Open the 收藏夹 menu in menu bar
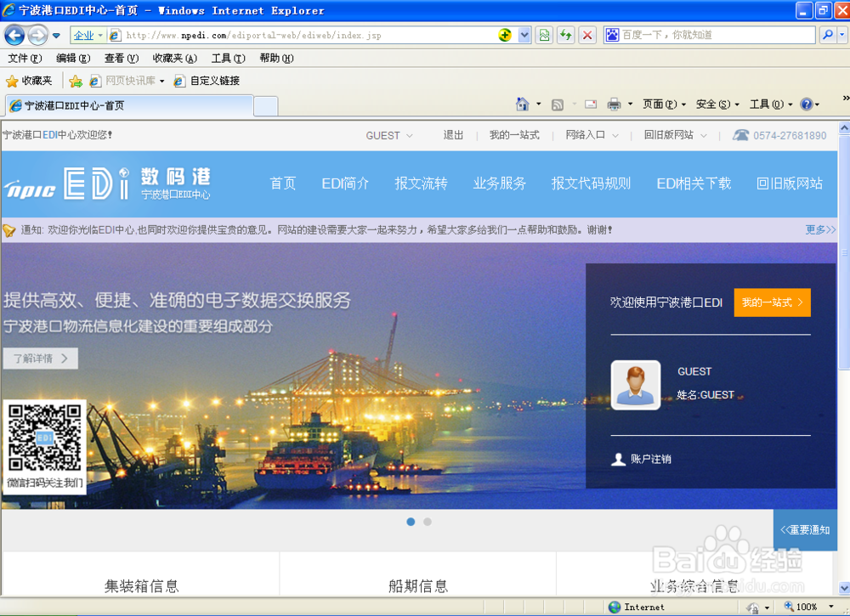This screenshot has height=616, width=850. [174, 58]
